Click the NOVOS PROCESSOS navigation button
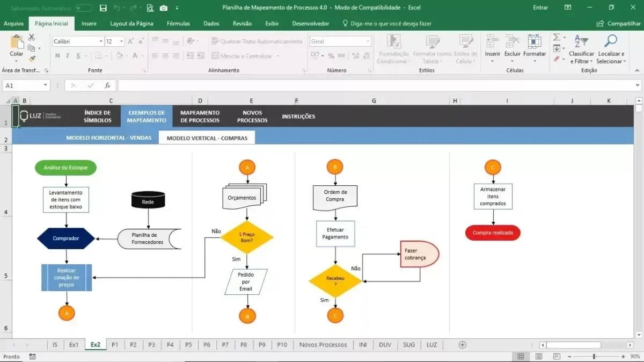 (252, 117)
